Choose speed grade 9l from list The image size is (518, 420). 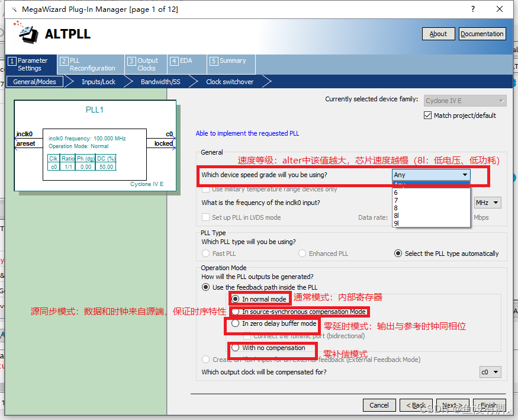431,223
